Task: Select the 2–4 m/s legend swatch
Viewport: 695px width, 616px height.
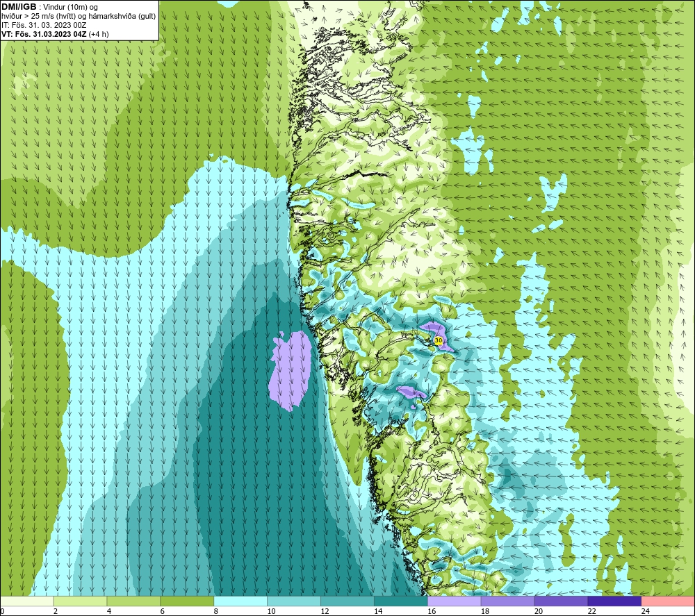Action: pos(80,601)
